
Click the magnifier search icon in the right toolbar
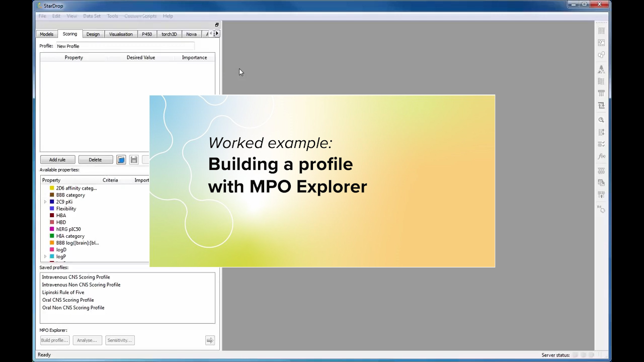click(x=601, y=120)
